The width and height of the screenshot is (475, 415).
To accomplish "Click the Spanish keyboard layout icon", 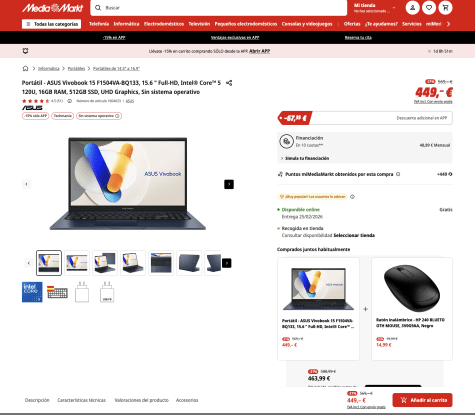I will coord(57,292).
